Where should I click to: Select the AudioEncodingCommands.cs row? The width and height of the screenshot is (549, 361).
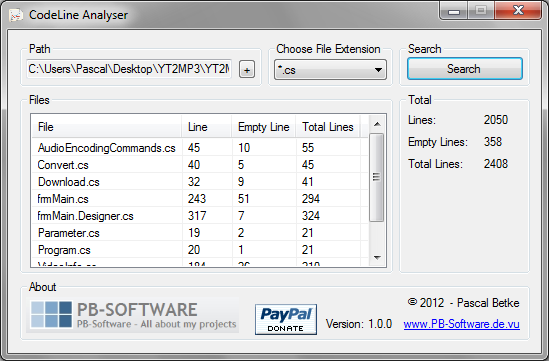pyautogui.click(x=200, y=148)
